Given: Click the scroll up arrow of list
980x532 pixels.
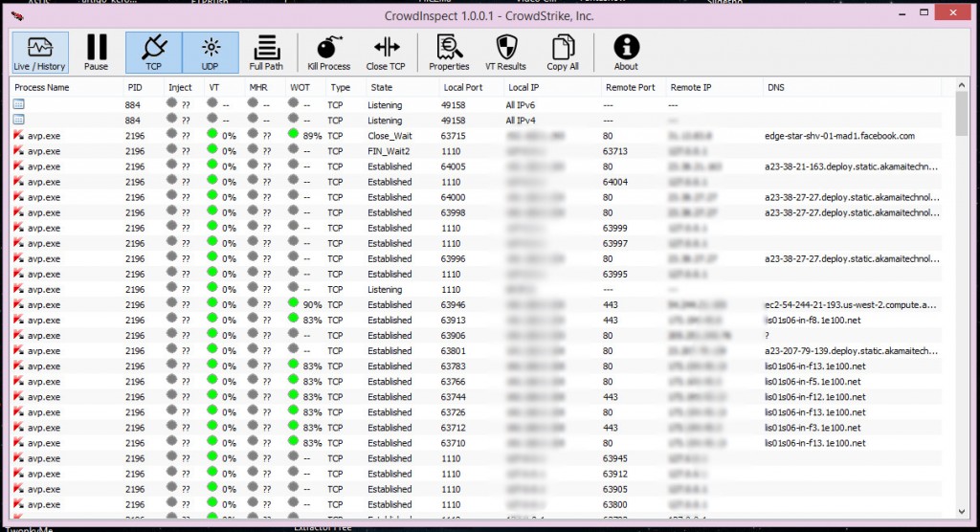Looking at the screenshot, I should 961,85.
